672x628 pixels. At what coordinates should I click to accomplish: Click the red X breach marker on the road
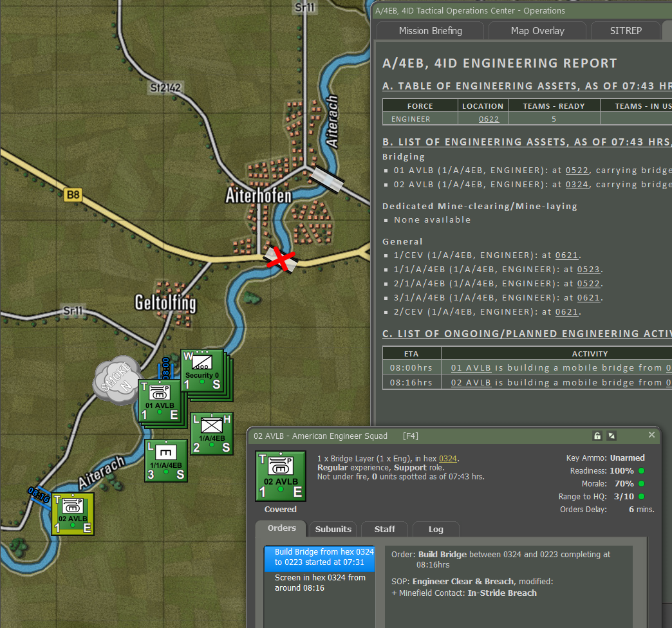click(281, 259)
